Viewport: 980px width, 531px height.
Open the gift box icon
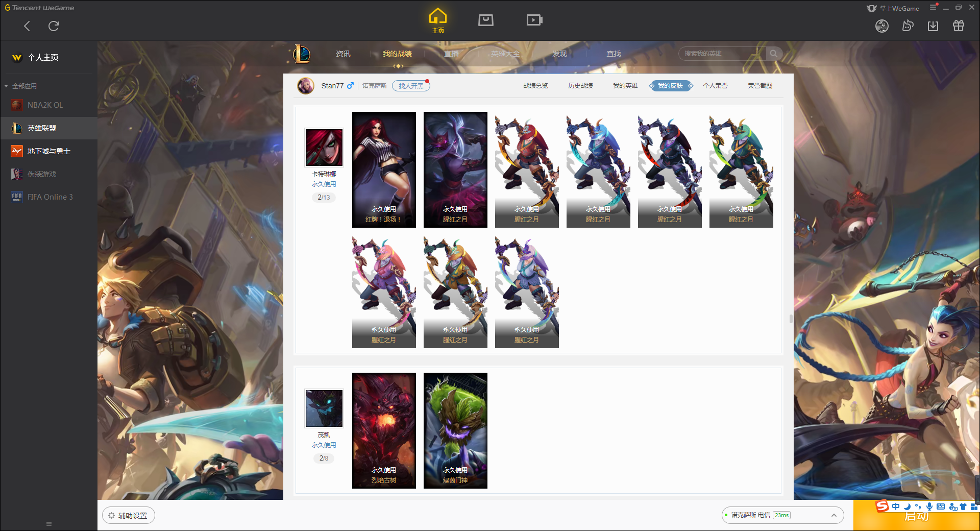(x=959, y=26)
